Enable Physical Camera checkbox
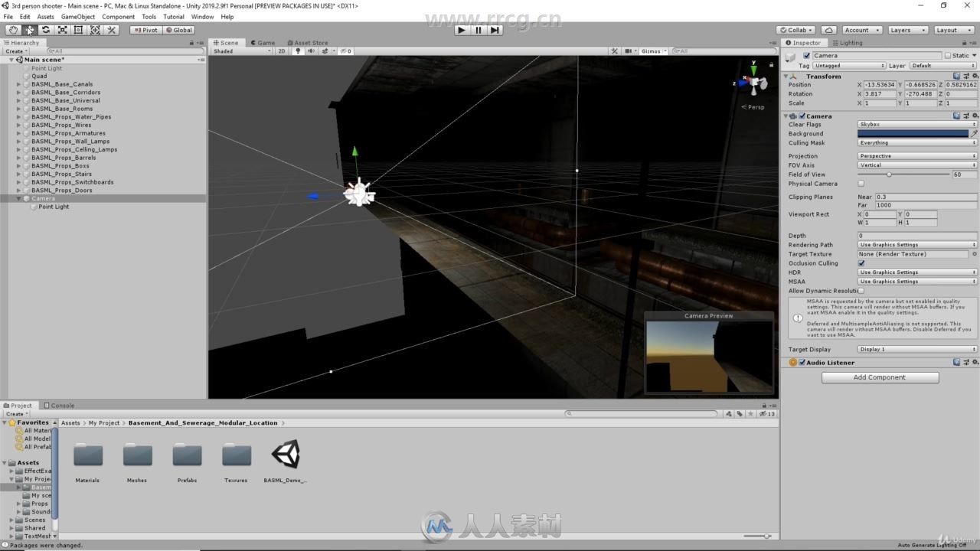This screenshot has height=551, width=980. pyautogui.click(x=861, y=184)
